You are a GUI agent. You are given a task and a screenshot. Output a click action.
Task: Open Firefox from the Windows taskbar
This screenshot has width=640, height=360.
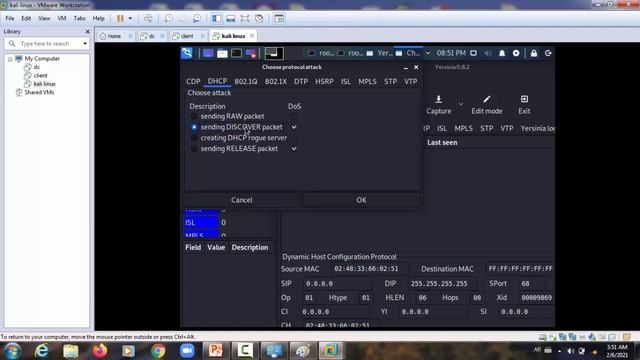(x=99, y=351)
